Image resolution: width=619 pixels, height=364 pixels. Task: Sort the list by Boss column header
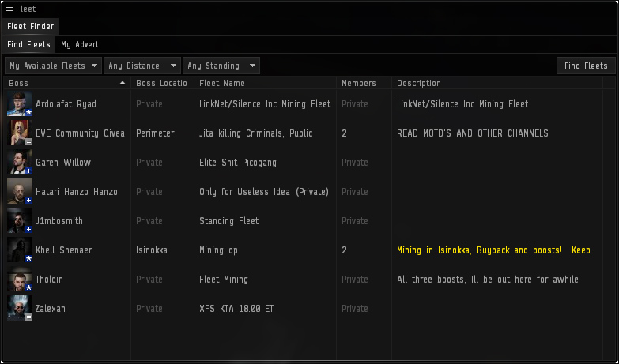[x=63, y=83]
